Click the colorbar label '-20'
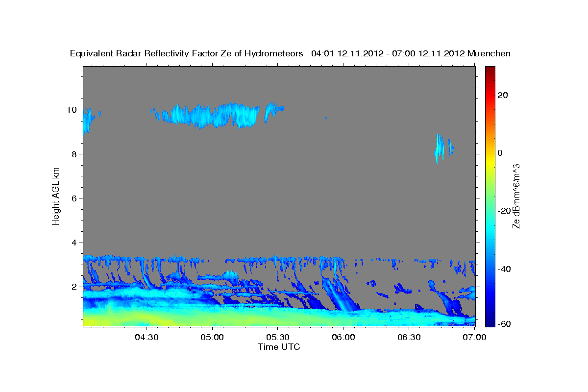Screen dimensions: 588x392 coord(505,211)
